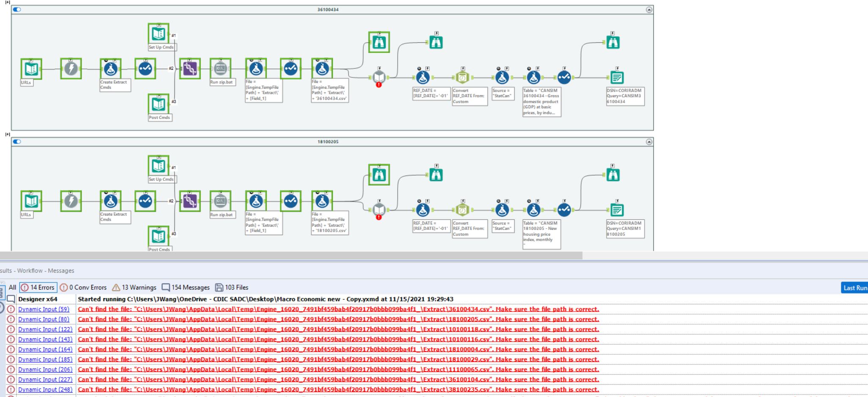The image size is (868, 397).
Task: Open the Dynamic Input (59) error link
Action: 44,309
